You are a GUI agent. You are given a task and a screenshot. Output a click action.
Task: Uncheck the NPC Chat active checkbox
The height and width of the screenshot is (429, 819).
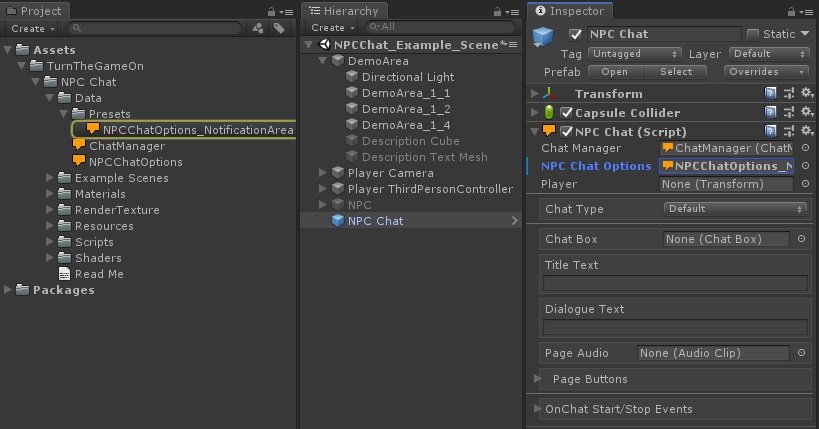[x=575, y=34]
